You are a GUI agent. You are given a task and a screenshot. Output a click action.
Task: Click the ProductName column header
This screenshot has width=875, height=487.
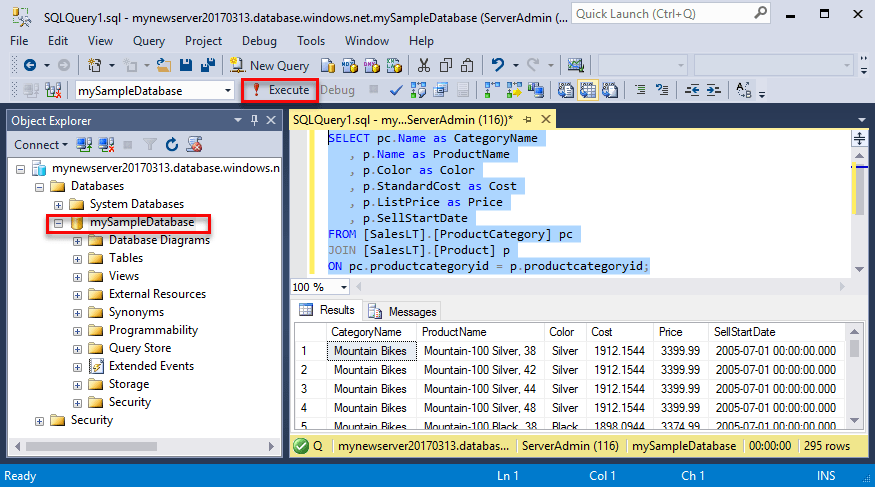tap(480, 332)
